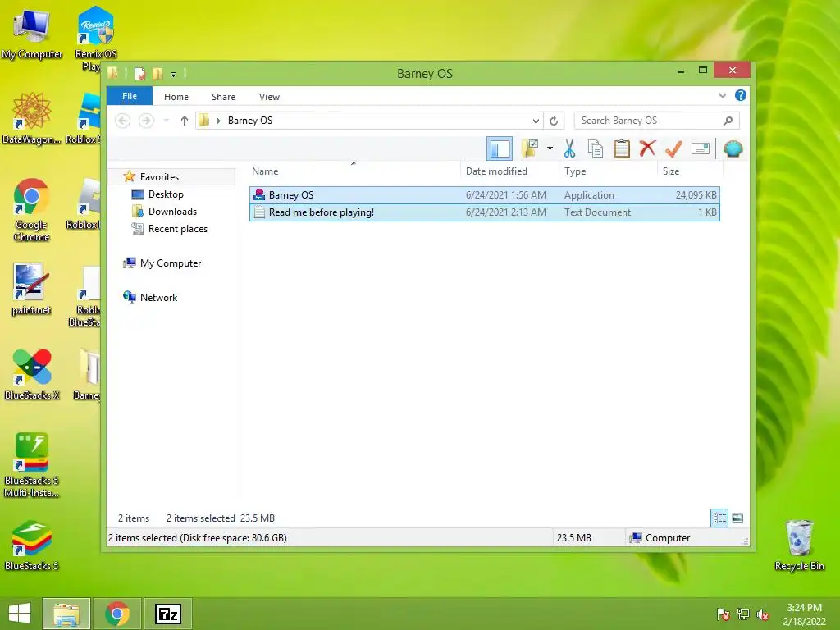The image size is (840, 630).
Task: Select paint.net desktop shortcut
Action: click(31, 290)
